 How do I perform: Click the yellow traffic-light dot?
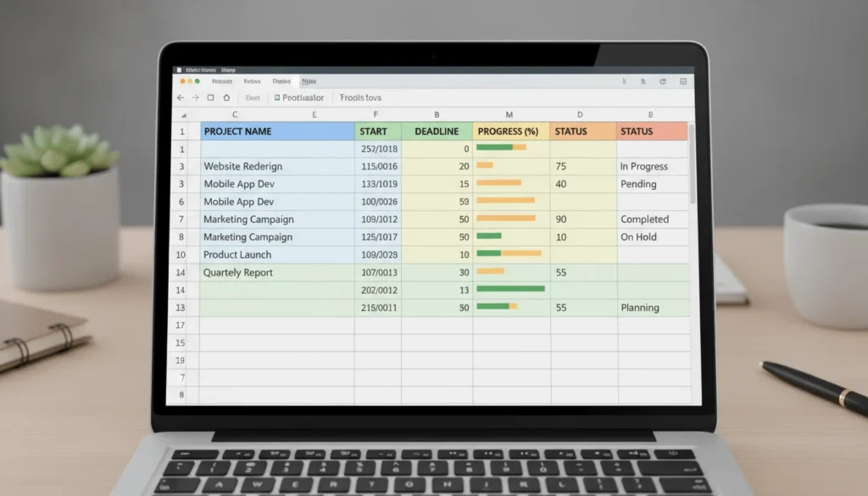coord(190,81)
